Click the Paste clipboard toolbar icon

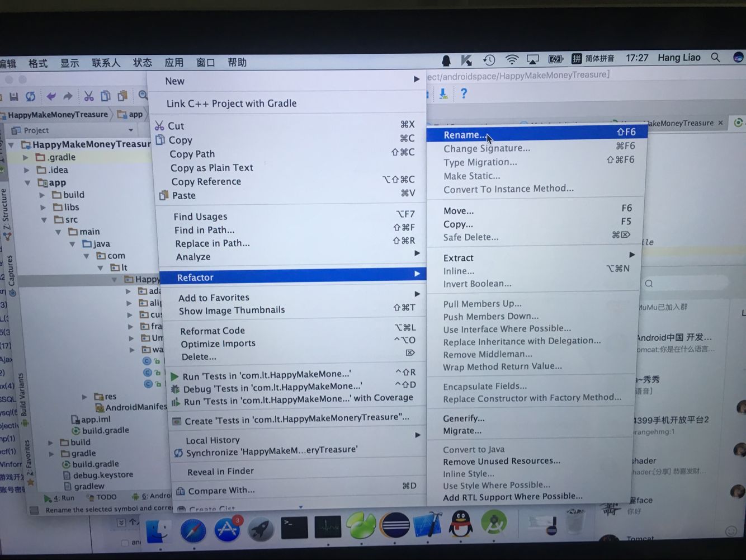(x=122, y=96)
